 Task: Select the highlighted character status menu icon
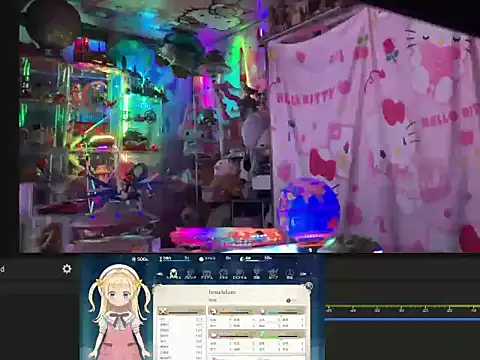pos(173,274)
